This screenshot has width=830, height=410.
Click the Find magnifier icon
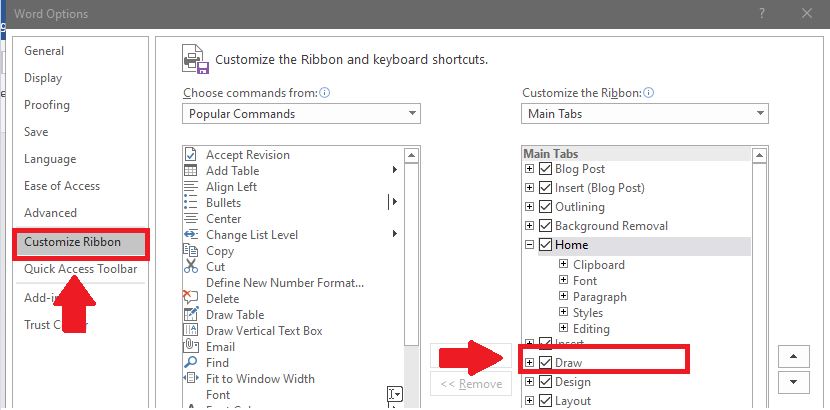(x=190, y=362)
